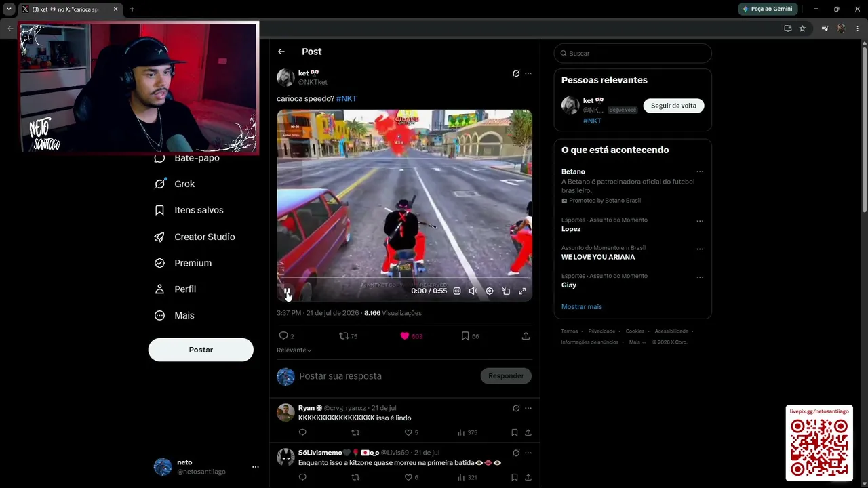Open more options for Giay trend
868x488 pixels.
(x=700, y=277)
